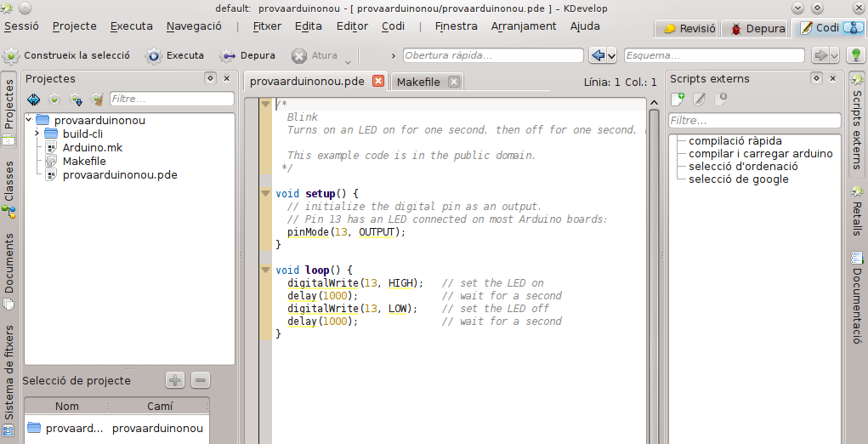Click plus button in Selecció de projecte
This screenshot has height=444, width=868.
click(x=175, y=380)
